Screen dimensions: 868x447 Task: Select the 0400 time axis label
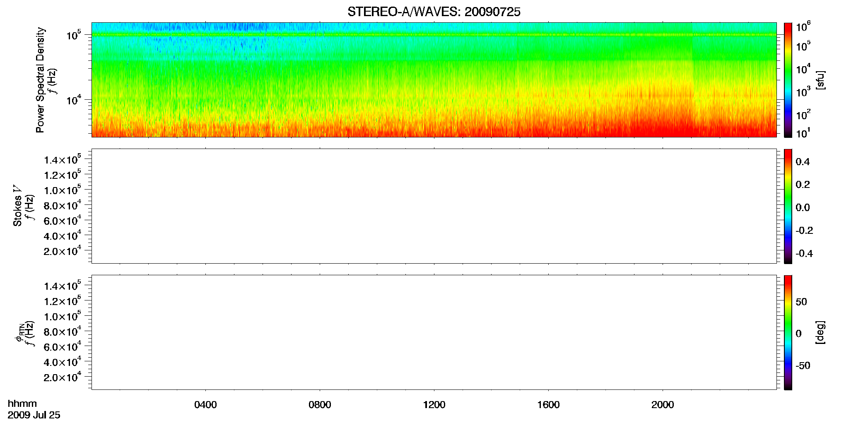click(205, 405)
